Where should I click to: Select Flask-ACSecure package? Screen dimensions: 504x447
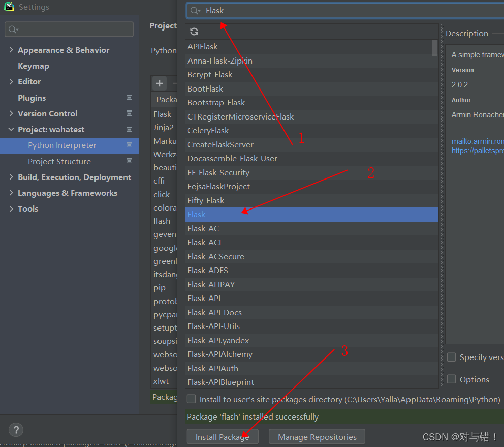tap(312, 257)
